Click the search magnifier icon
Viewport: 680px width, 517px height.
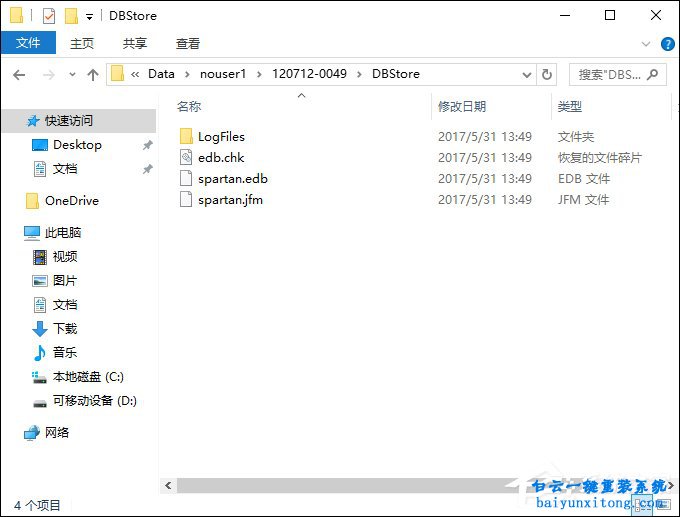653,75
